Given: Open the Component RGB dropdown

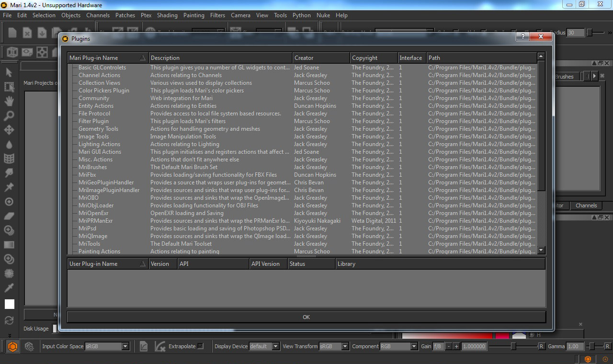Looking at the screenshot, I should pos(398,346).
